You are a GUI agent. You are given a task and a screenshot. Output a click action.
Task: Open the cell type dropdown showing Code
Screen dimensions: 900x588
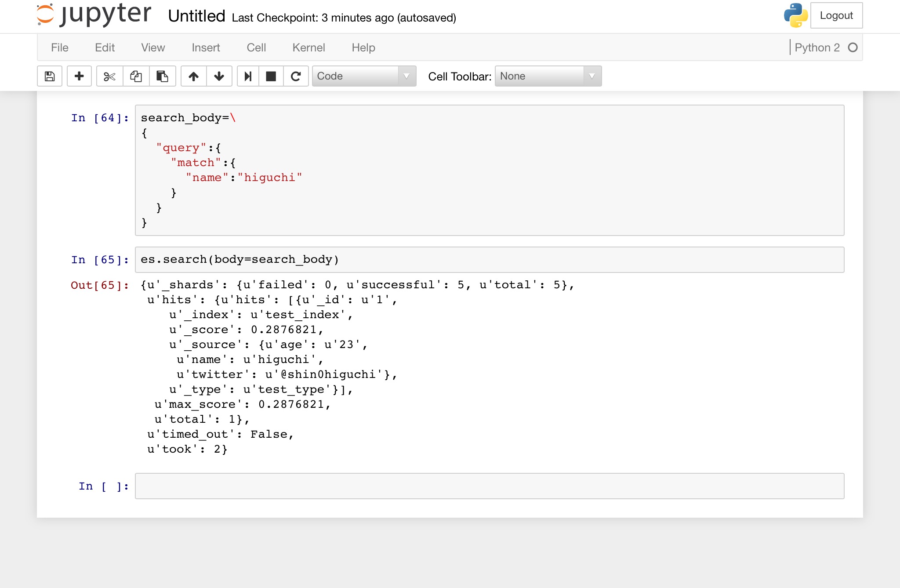point(356,76)
